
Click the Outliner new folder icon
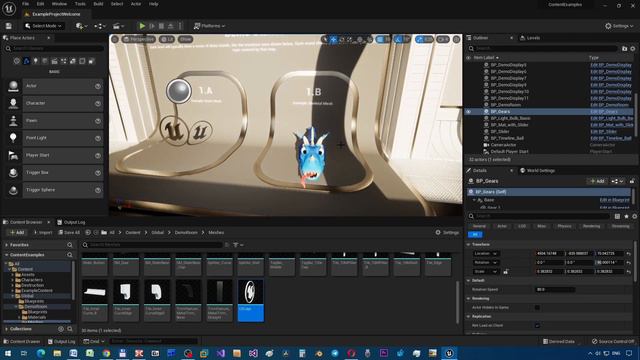624,49
